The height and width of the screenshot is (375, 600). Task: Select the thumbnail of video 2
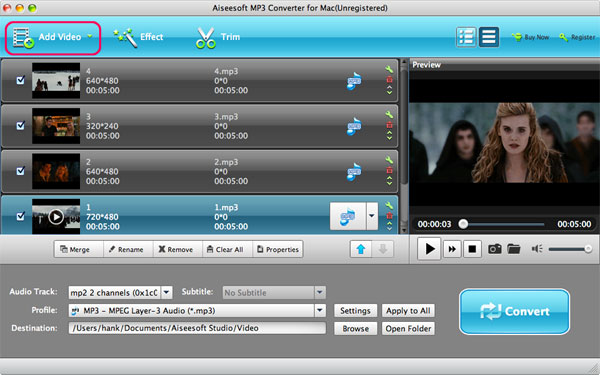[x=56, y=171]
